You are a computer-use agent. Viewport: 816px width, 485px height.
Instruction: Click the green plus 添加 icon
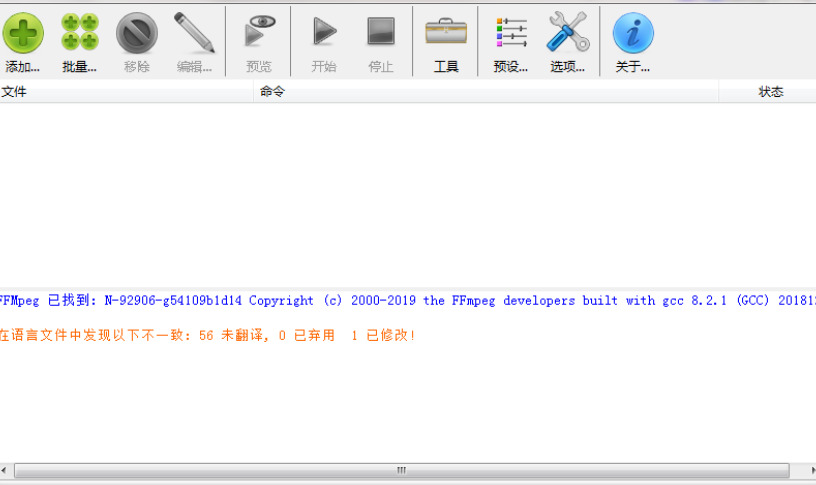point(23,33)
